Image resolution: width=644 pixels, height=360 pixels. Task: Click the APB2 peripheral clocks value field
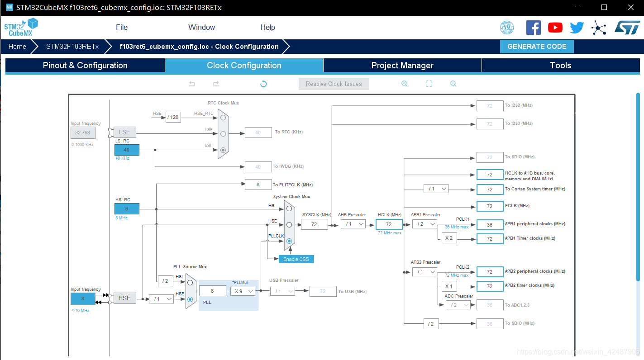(x=490, y=272)
